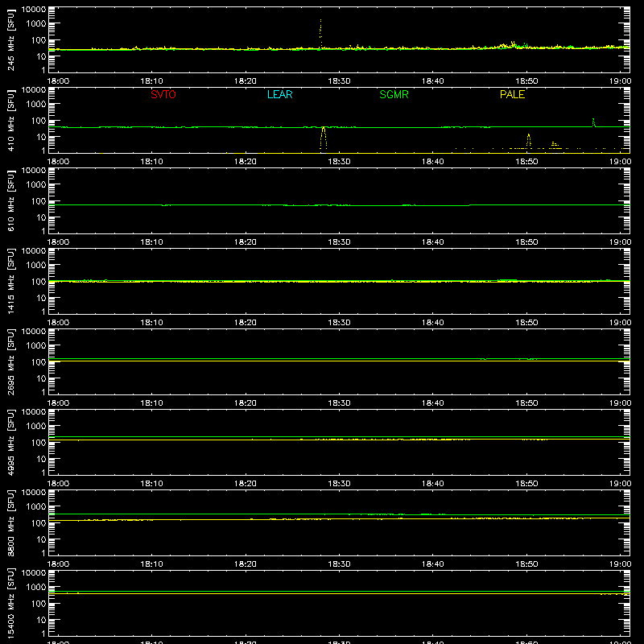Click the 18:30 time label below the 245 MHz panel
The width and height of the screenshot is (644, 644).
(339, 81)
